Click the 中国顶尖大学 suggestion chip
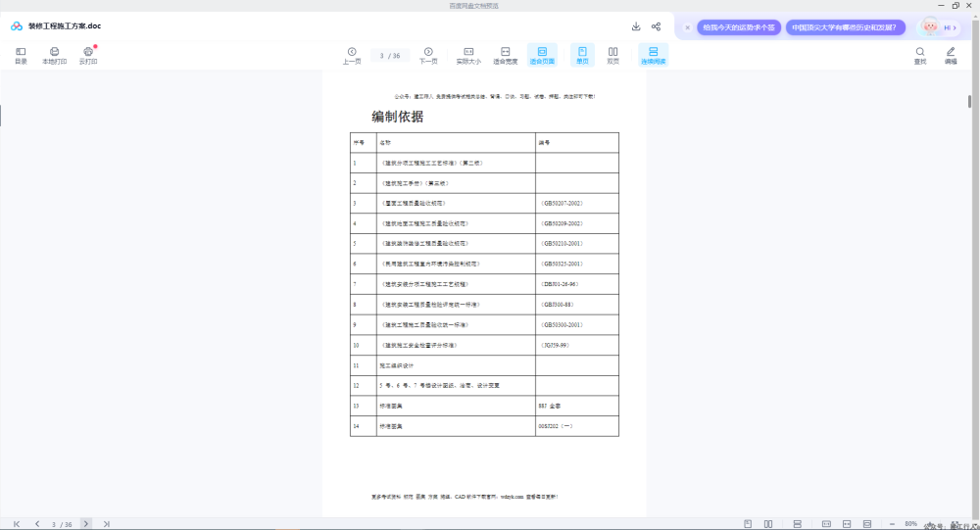This screenshot has height=530, width=980. click(845, 27)
